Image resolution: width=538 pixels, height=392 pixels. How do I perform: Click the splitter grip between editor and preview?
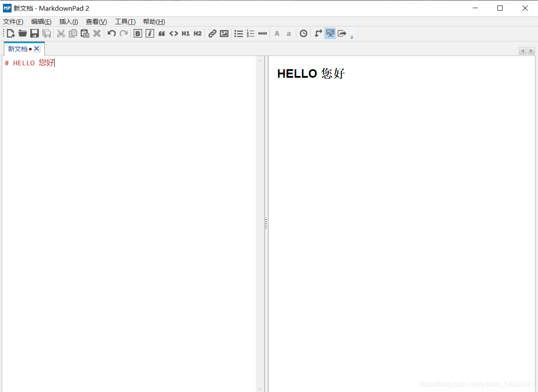266,224
